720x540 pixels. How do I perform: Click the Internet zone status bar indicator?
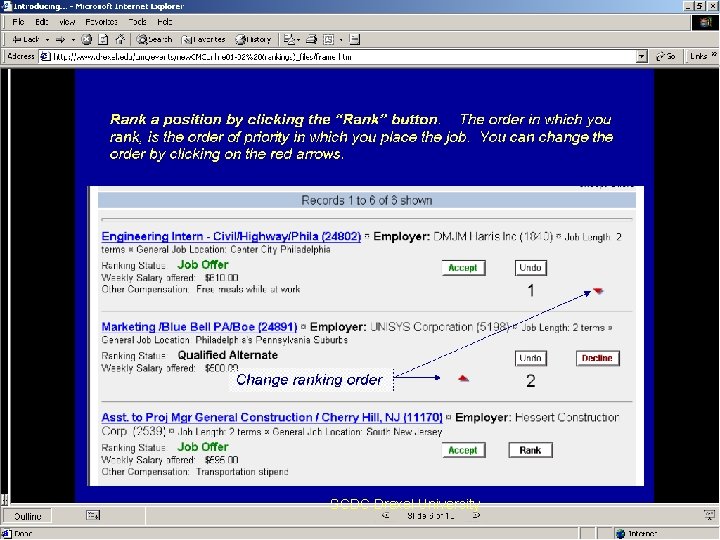coord(638,534)
